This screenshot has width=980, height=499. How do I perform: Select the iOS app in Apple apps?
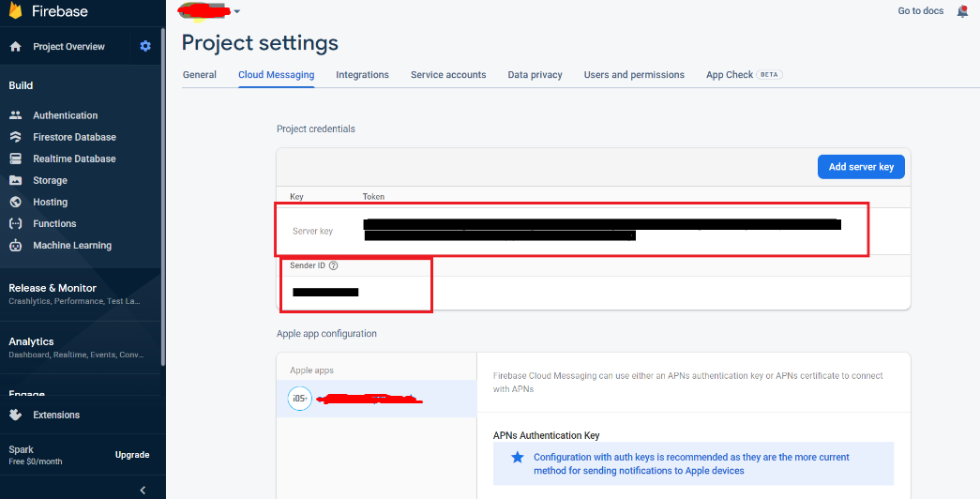click(376, 399)
